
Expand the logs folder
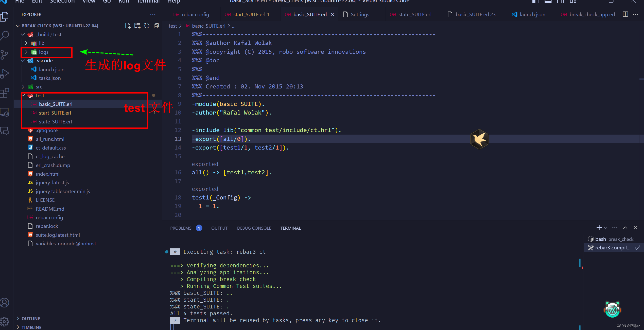point(43,52)
